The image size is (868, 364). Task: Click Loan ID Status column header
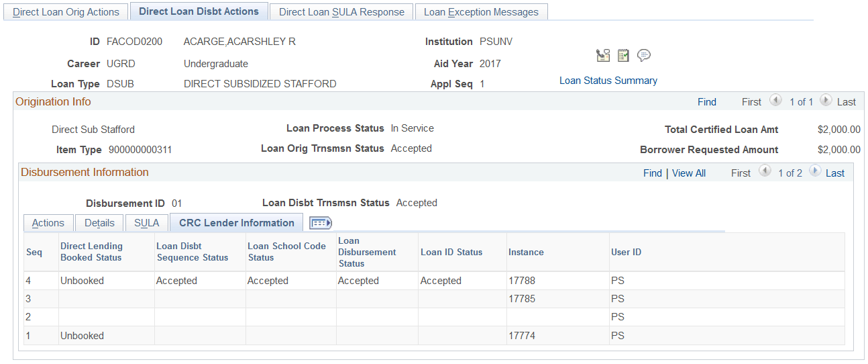(451, 253)
